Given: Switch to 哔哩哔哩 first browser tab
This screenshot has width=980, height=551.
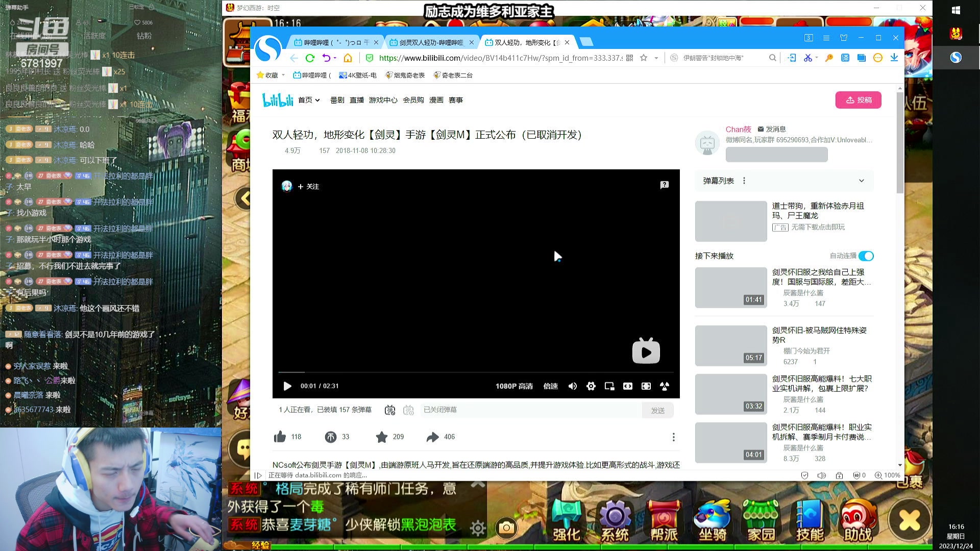Looking at the screenshot, I should (x=335, y=42).
